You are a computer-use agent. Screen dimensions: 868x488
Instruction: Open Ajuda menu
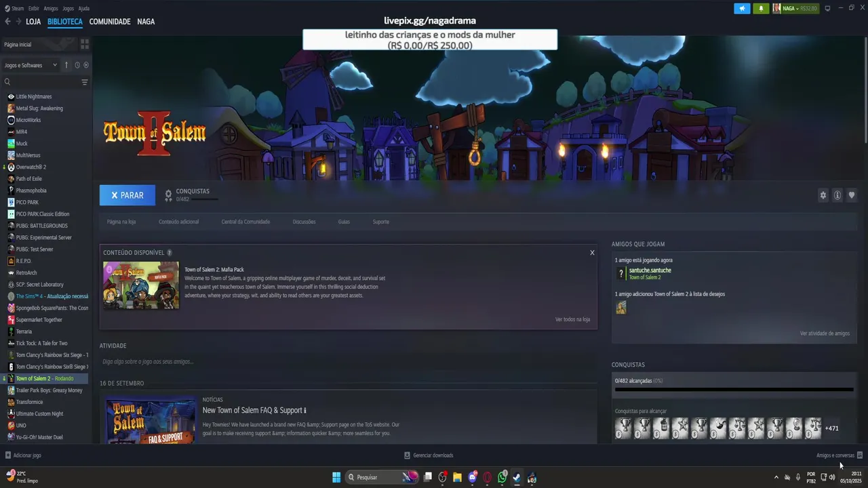click(x=84, y=8)
